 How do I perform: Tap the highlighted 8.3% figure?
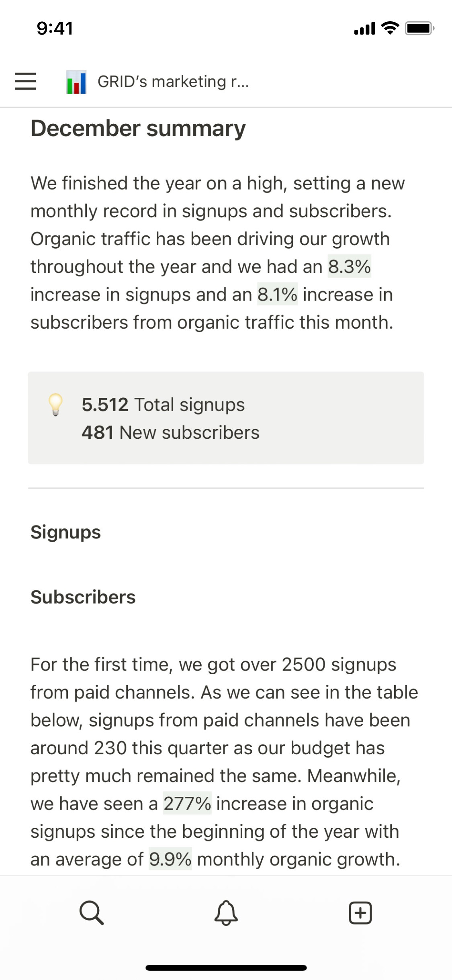click(x=349, y=267)
